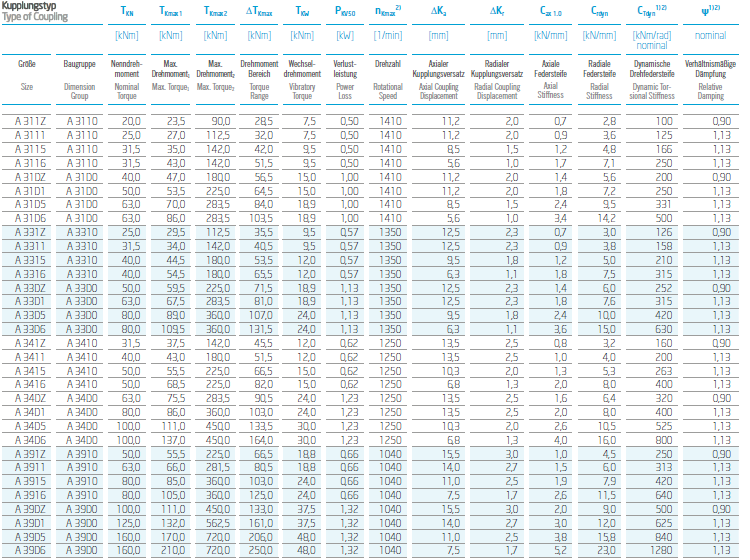
Task: Click size cell 'A 3115'
Action: coord(30,149)
